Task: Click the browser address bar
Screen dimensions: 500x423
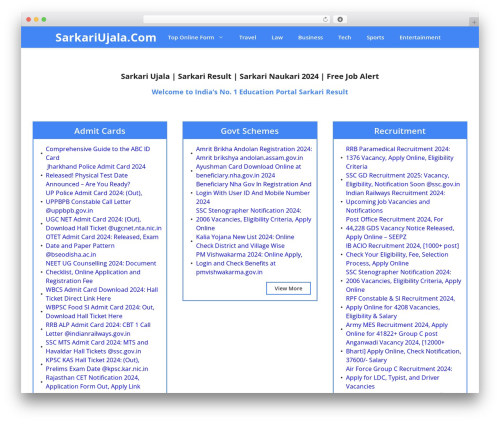Action: pos(237,20)
